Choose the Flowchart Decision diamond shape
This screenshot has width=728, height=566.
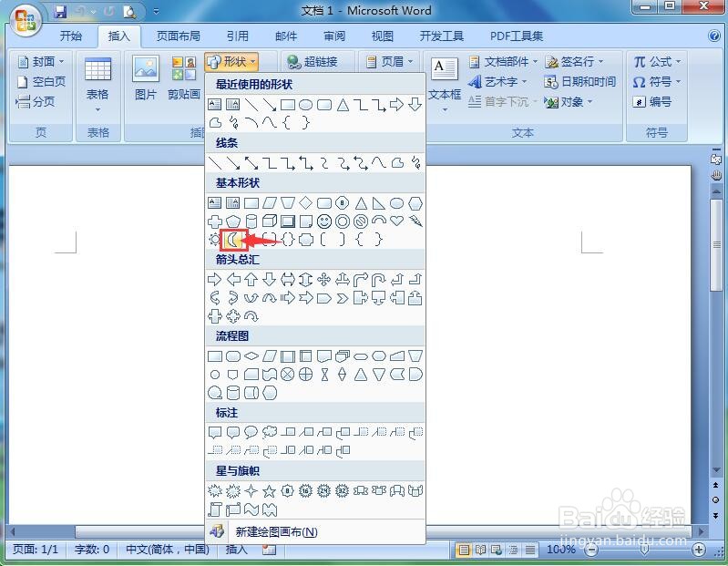coord(251,356)
